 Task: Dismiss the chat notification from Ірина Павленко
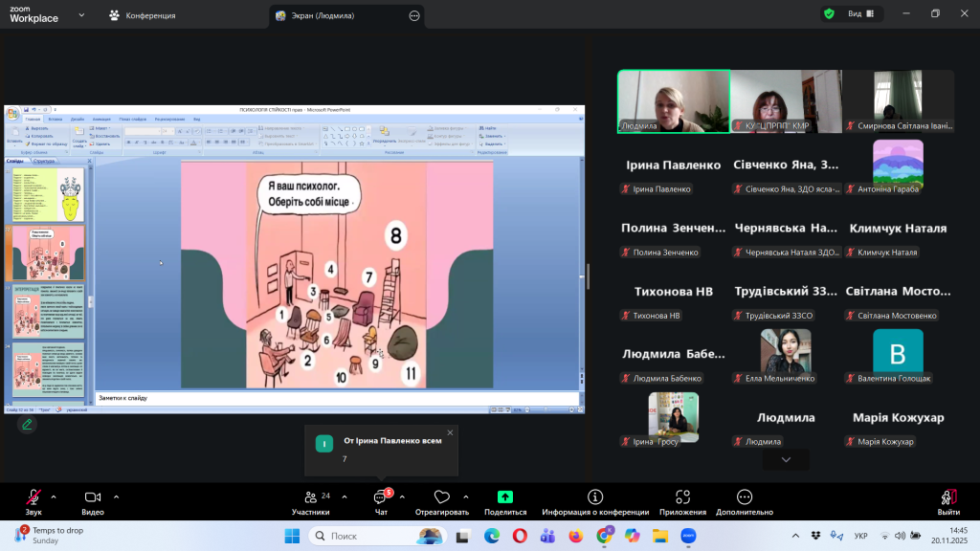coord(450,432)
